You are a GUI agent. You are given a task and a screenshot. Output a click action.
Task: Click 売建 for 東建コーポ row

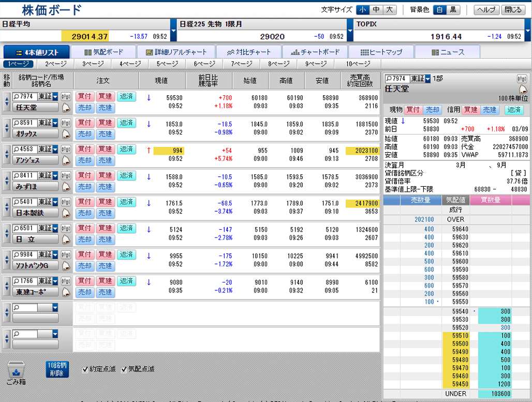pos(105,292)
